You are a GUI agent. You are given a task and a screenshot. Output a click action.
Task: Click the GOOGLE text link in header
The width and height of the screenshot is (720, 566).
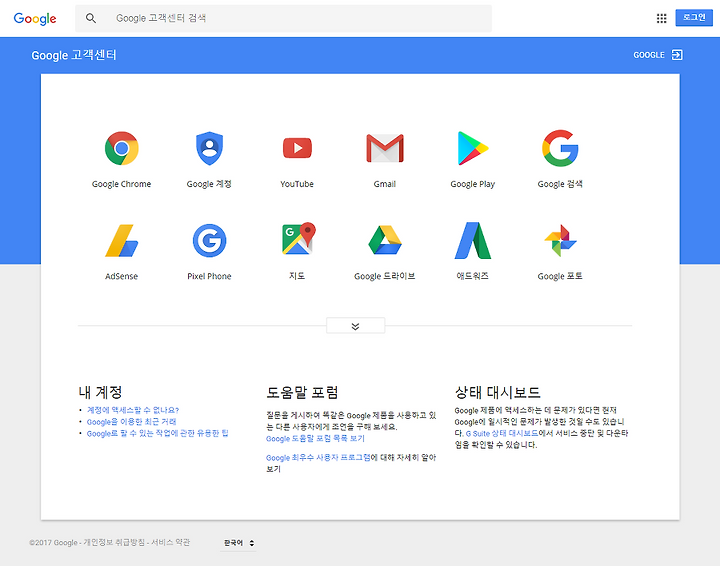tap(649, 55)
